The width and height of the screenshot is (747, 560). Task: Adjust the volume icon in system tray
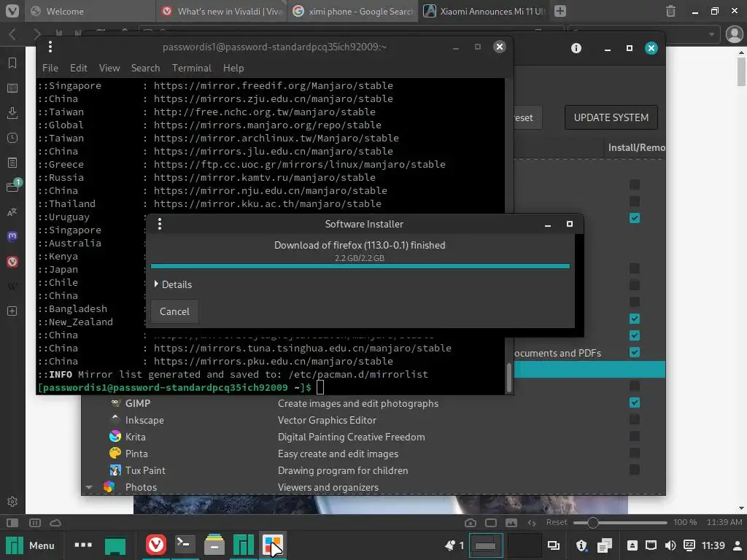tap(670, 545)
